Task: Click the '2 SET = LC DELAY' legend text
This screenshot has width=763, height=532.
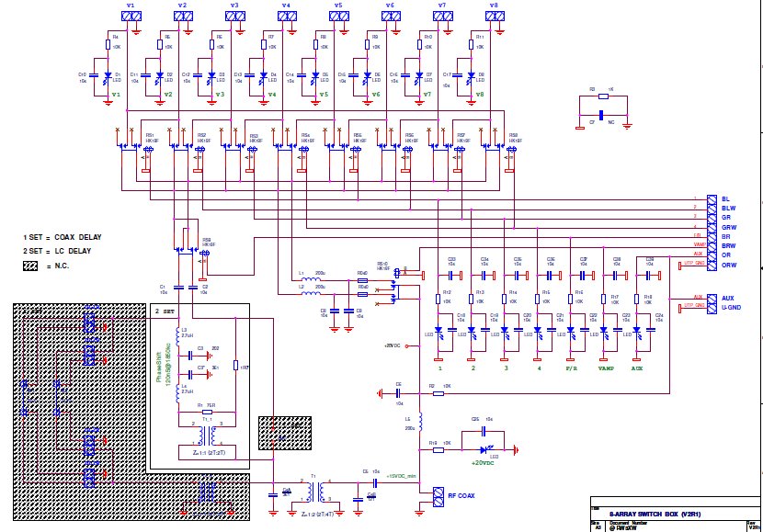Action: (x=57, y=251)
